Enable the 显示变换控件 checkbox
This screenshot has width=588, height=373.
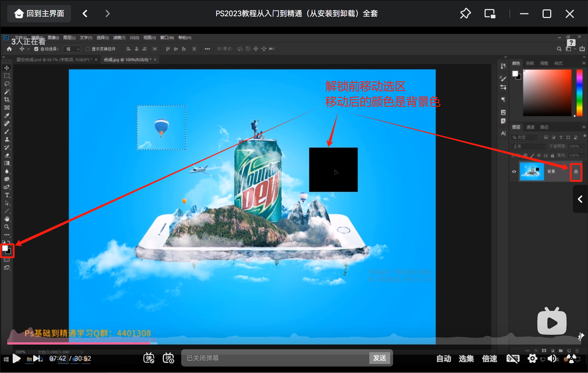click(x=88, y=49)
